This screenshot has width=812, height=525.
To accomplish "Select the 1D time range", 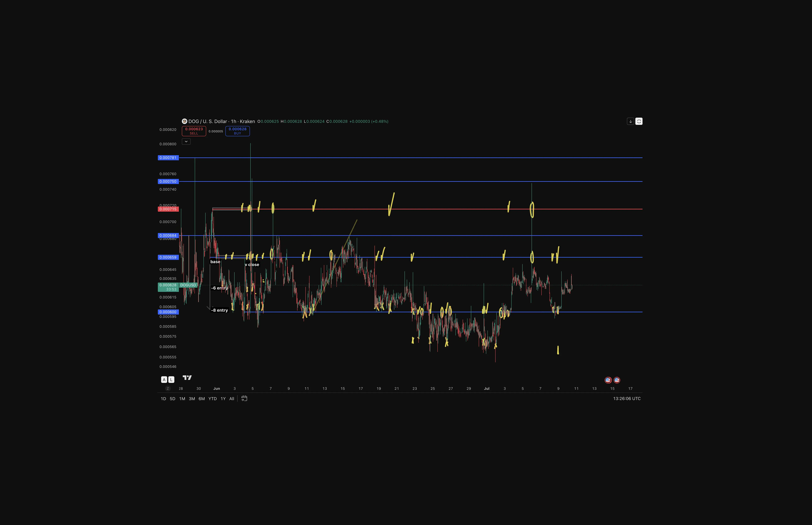I will point(163,399).
